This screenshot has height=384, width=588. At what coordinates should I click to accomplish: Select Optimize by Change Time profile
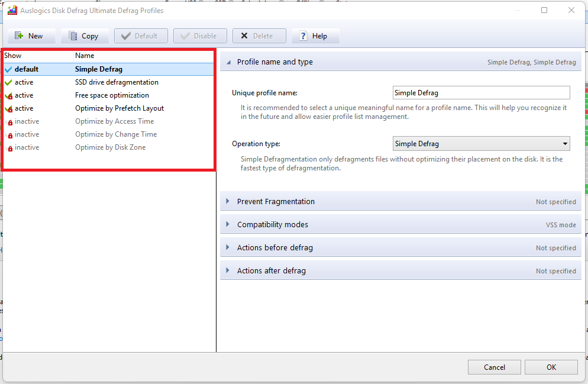[x=108, y=134]
